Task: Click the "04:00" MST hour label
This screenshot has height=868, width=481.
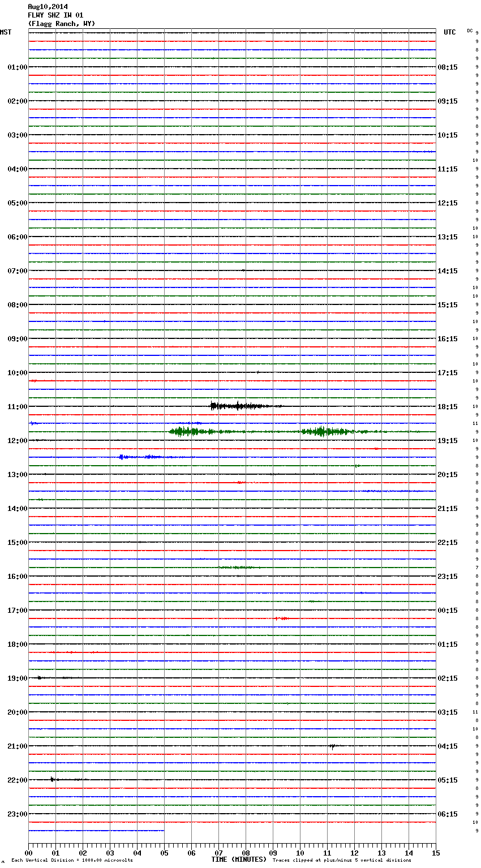Action: (x=18, y=169)
